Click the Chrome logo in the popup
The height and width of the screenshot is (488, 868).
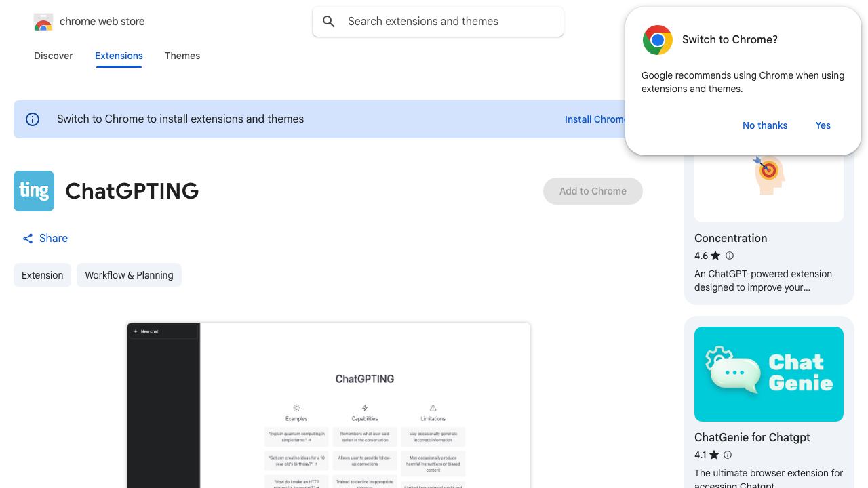click(x=658, y=40)
